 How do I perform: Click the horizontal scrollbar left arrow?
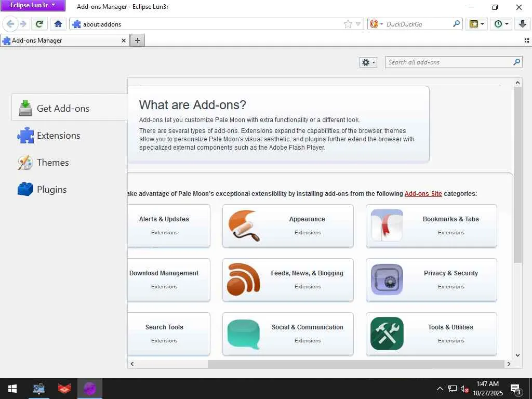coord(132,364)
